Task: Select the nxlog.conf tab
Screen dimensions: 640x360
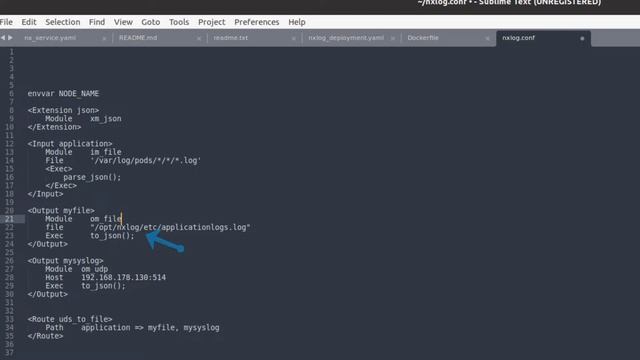Action: (x=518, y=38)
